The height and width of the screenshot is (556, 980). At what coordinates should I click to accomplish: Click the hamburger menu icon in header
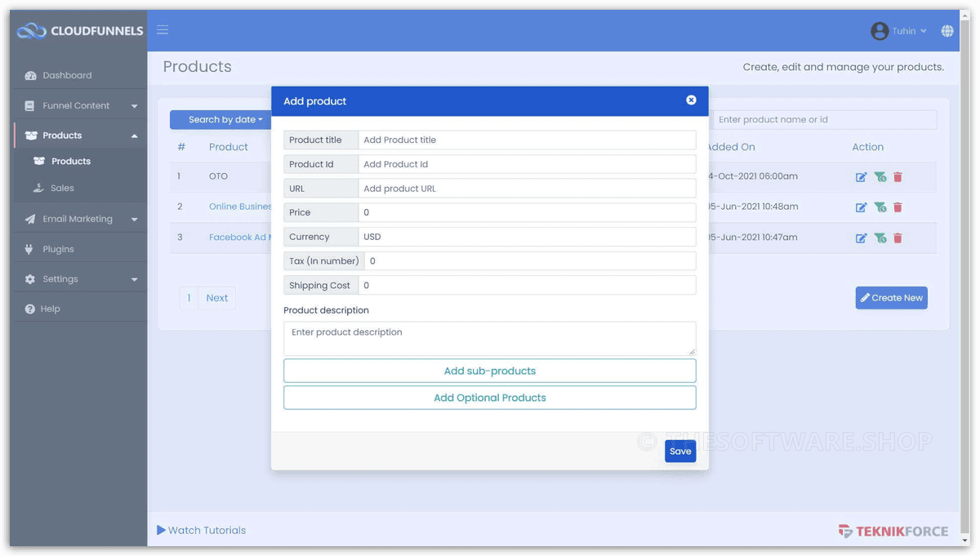(x=163, y=30)
